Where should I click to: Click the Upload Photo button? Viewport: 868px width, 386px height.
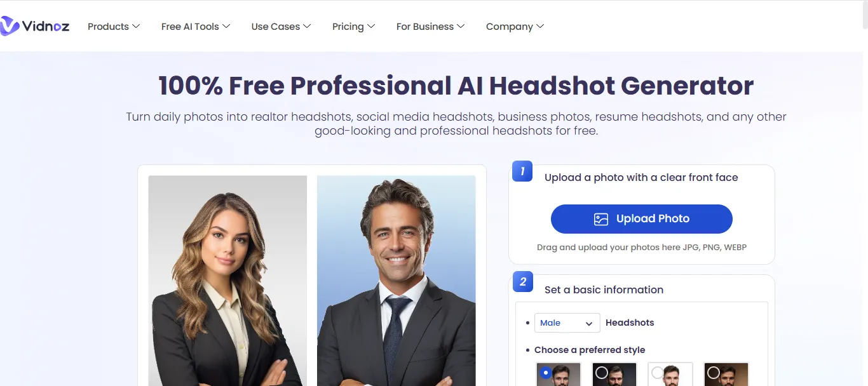click(x=642, y=219)
